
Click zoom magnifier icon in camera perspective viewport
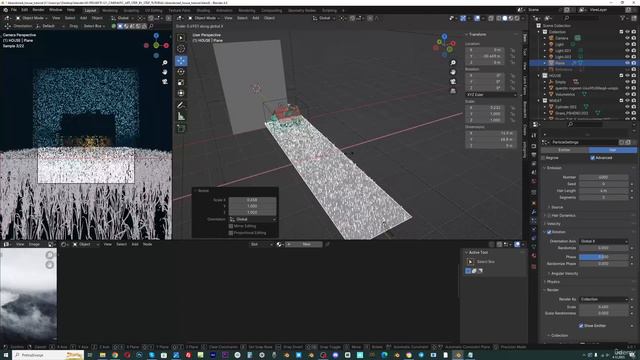[x=164, y=62]
